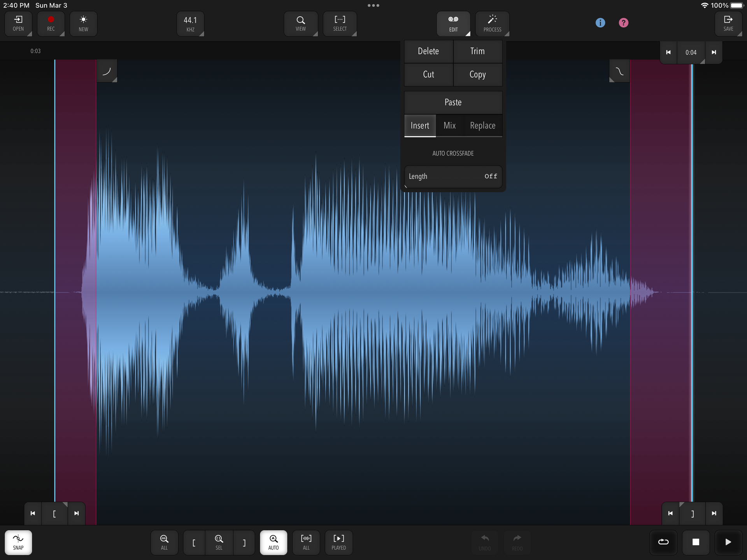
Task: Toggle AUTO zoom mode
Action: point(274,542)
